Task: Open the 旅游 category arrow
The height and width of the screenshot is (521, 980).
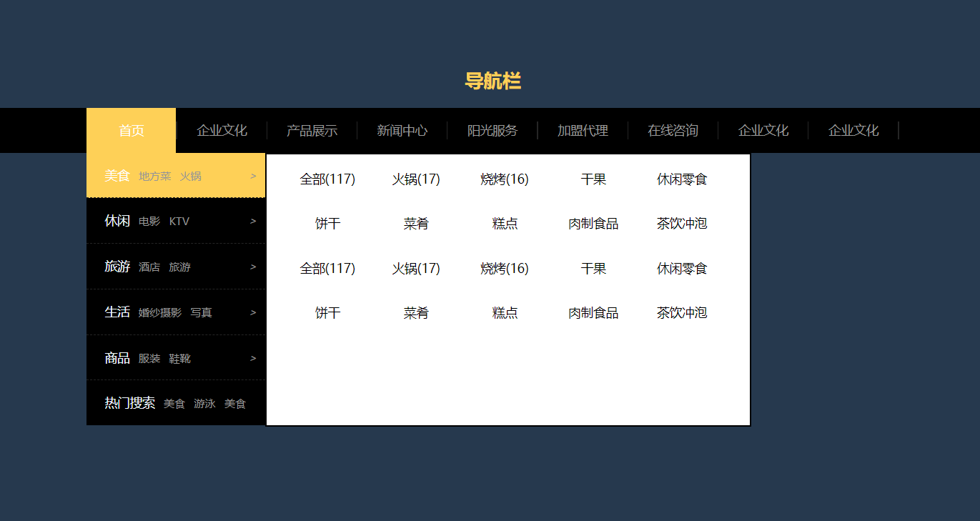Action: (253, 267)
